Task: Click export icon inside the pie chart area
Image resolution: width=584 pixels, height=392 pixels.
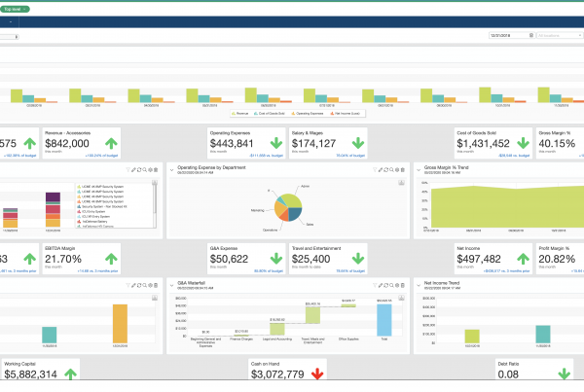Action: (401, 182)
